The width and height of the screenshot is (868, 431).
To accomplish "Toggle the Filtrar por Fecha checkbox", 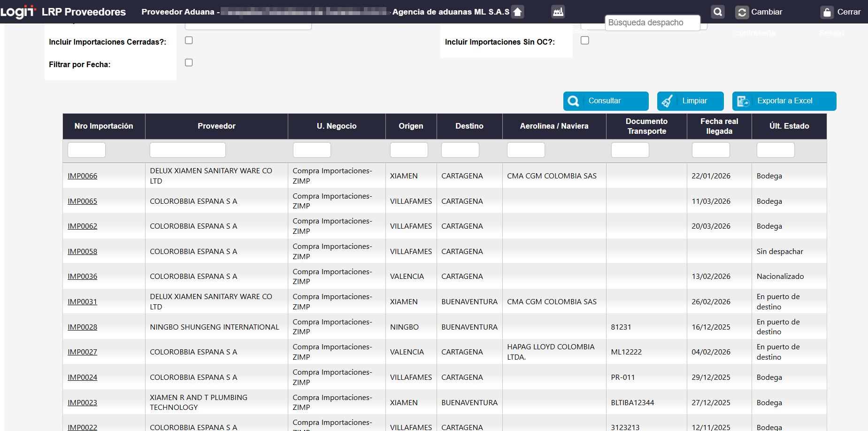I will [189, 62].
